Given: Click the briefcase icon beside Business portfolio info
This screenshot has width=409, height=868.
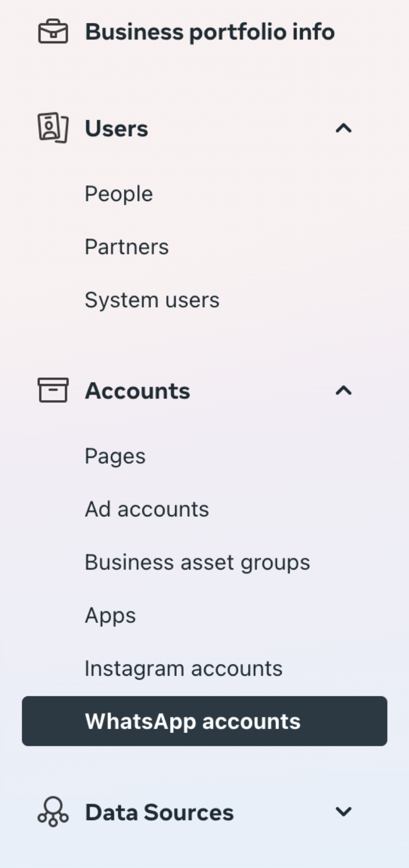Looking at the screenshot, I should click(53, 32).
